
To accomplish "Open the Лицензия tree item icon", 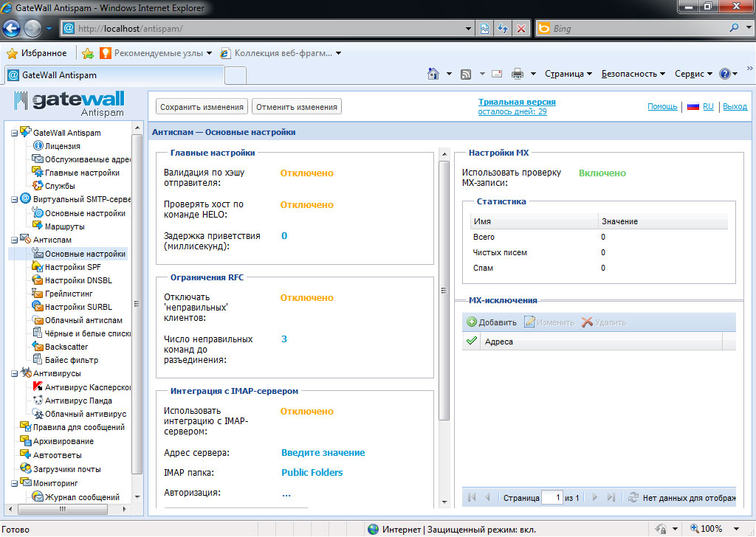I will 38,145.
